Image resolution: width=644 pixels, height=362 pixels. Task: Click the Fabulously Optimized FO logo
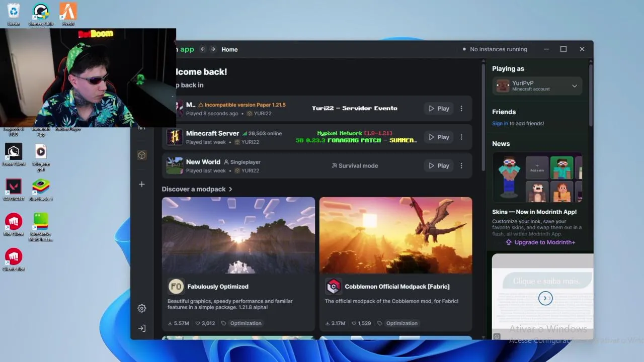(x=176, y=287)
